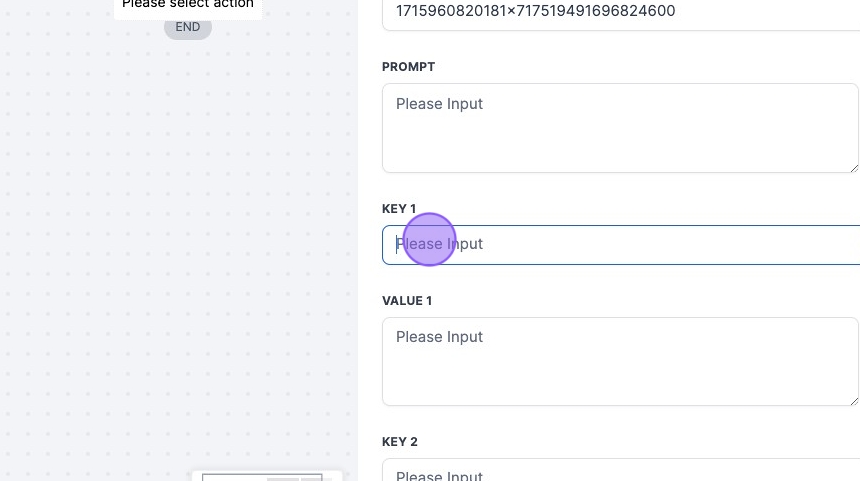Viewport: 860px width, 481px height.
Task: Click the canvas minimap thumbnail
Action: pos(267,476)
